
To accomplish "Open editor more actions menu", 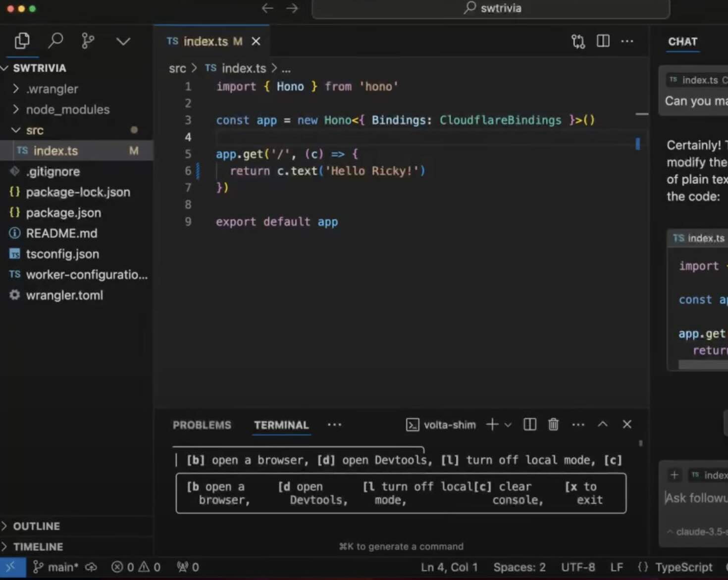I will coord(627,41).
